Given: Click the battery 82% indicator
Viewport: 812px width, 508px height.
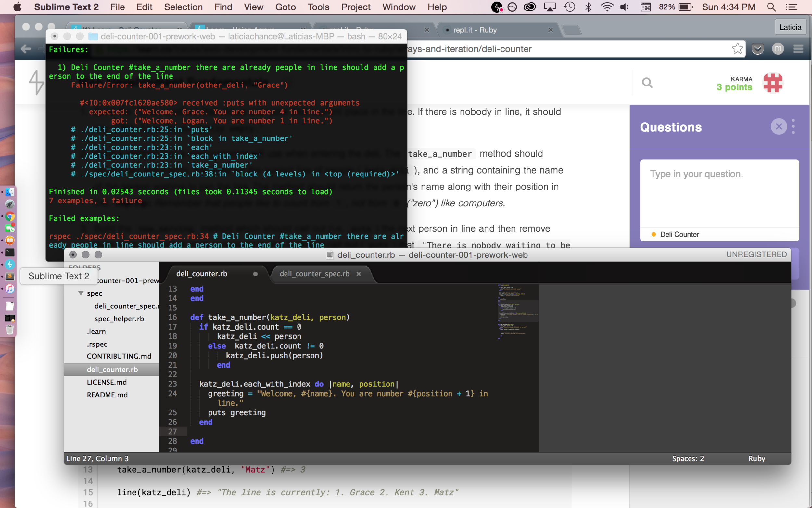Looking at the screenshot, I should pyautogui.click(x=675, y=7).
